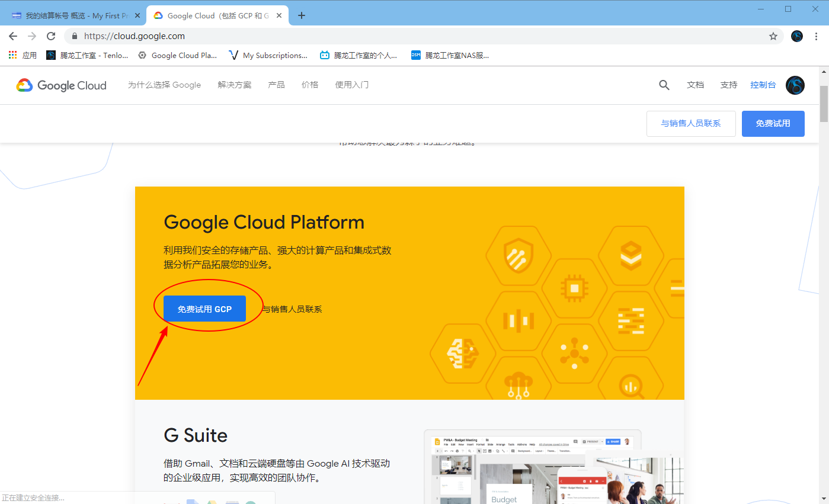Open 腾龙工作室NAS服... bookmark
The image size is (829, 504).
tap(450, 55)
